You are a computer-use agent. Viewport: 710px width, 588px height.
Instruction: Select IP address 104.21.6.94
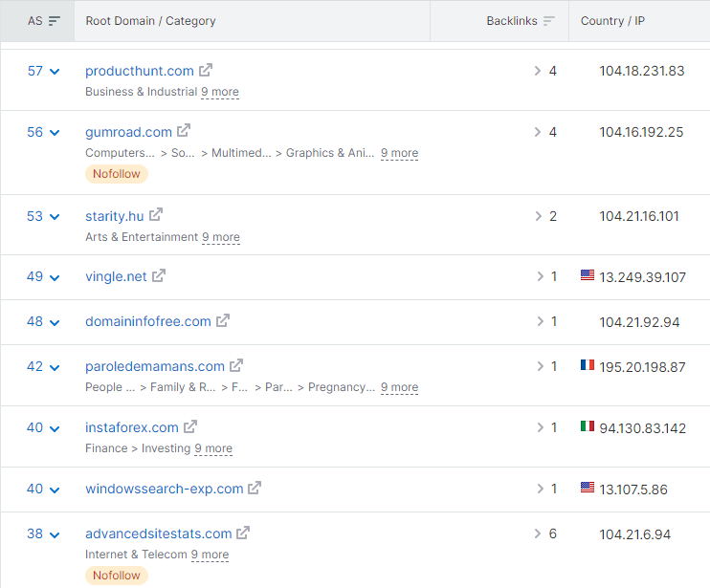634,534
